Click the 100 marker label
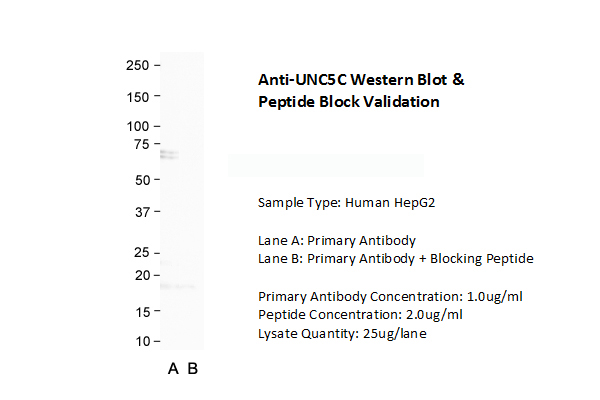This screenshot has height=400, width=600. [136, 127]
